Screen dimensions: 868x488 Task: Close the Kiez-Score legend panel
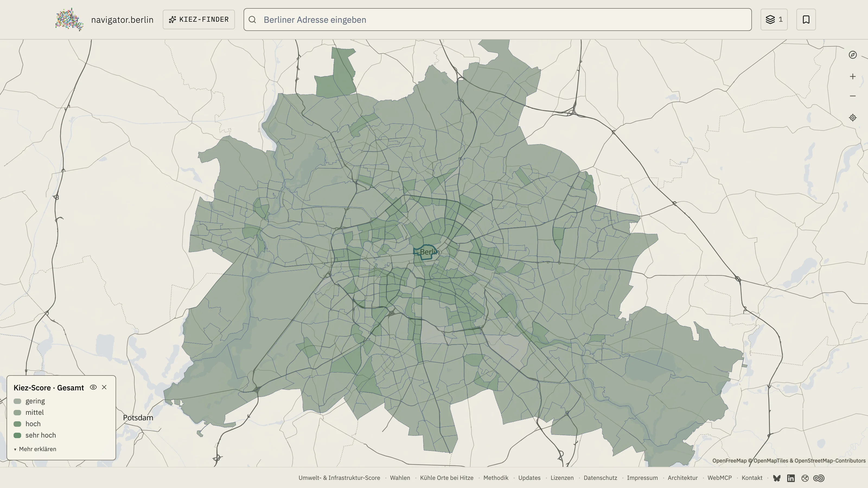[104, 387]
